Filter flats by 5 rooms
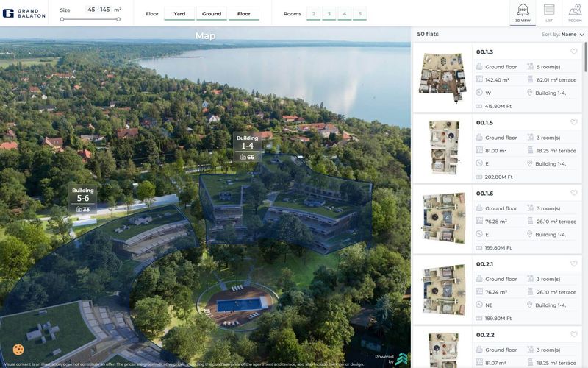The height and width of the screenshot is (368, 588). [359, 13]
